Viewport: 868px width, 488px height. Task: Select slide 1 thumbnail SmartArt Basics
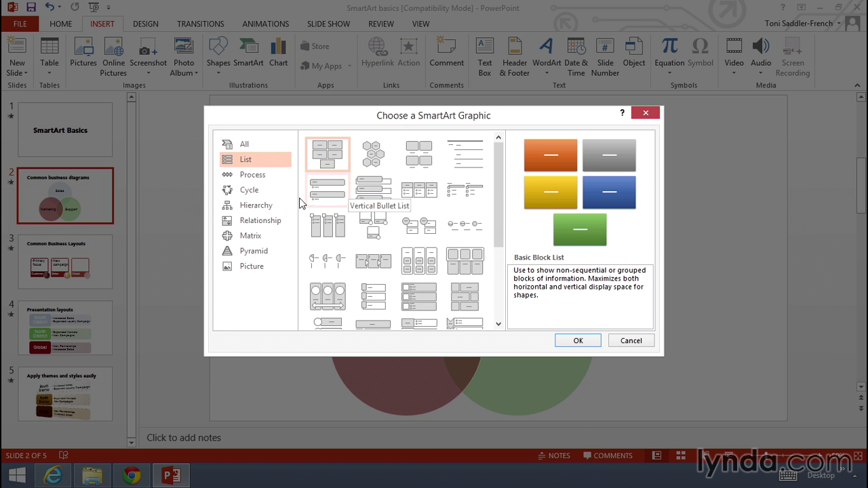pos(65,131)
